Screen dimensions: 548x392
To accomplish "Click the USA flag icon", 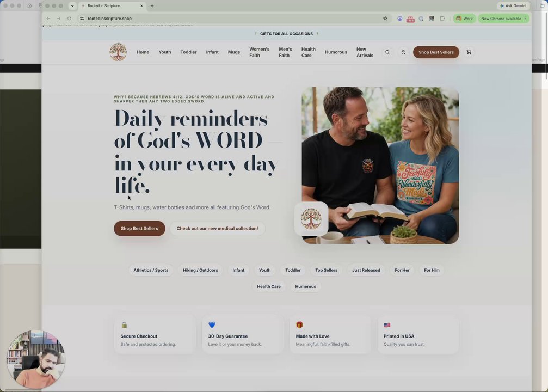I will click(x=387, y=325).
